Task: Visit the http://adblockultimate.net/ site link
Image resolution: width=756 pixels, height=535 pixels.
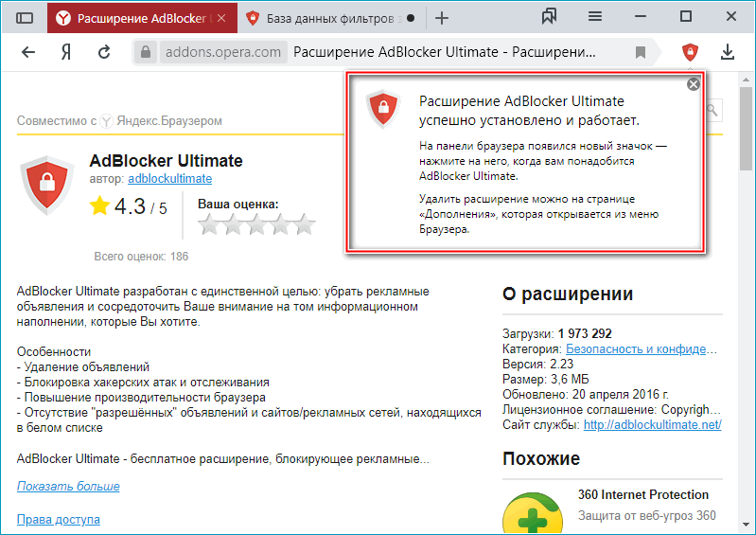Action: click(x=652, y=424)
